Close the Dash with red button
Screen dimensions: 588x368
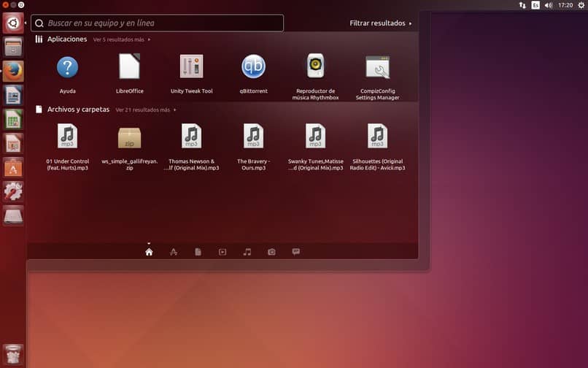pyautogui.click(x=5, y=5)
